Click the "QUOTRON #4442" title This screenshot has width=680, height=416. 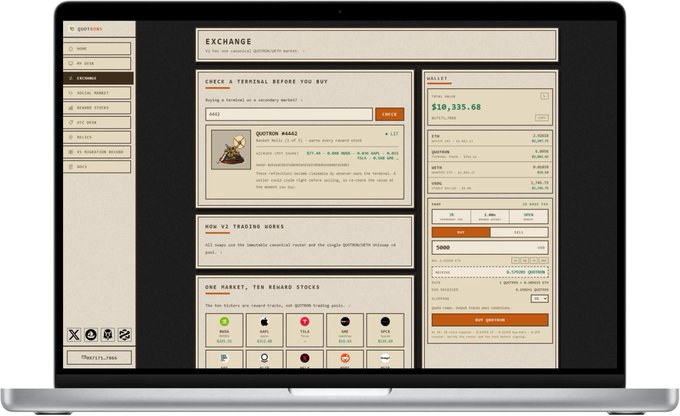click(277, 134)
